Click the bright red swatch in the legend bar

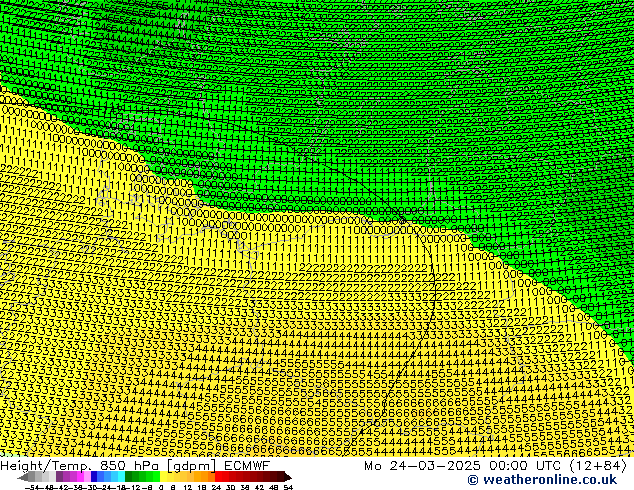[x=218, y=476]
